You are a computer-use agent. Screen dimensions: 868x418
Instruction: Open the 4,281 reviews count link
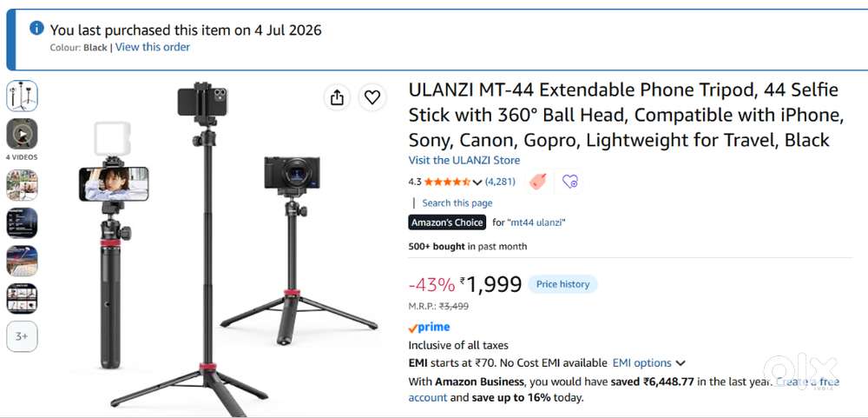(501, 182)
